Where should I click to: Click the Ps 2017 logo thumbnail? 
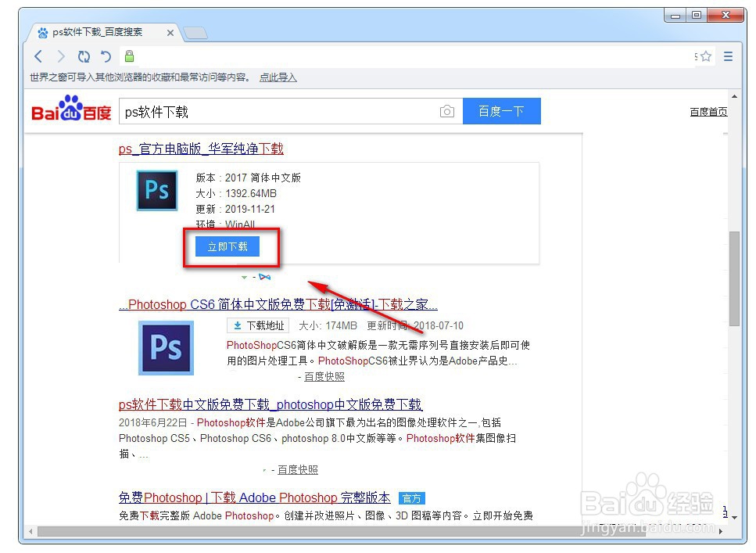tap(157, 191)
